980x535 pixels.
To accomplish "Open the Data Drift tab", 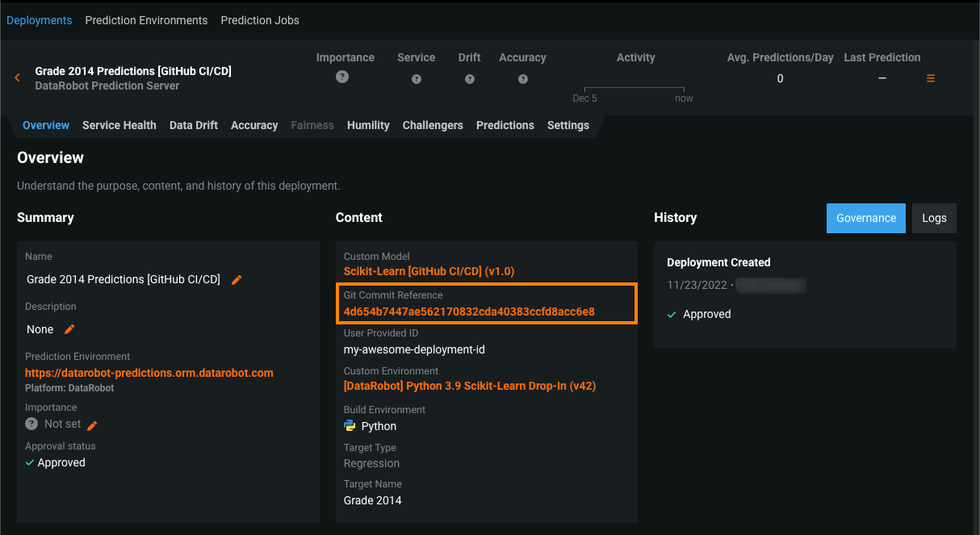I will pos(194,125).
